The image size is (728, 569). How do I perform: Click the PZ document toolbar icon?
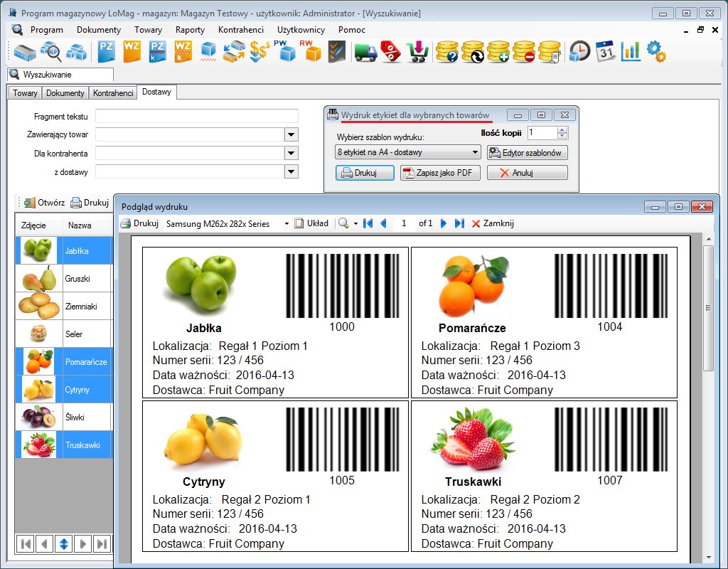pyautogui.click(x=107, y=51)
